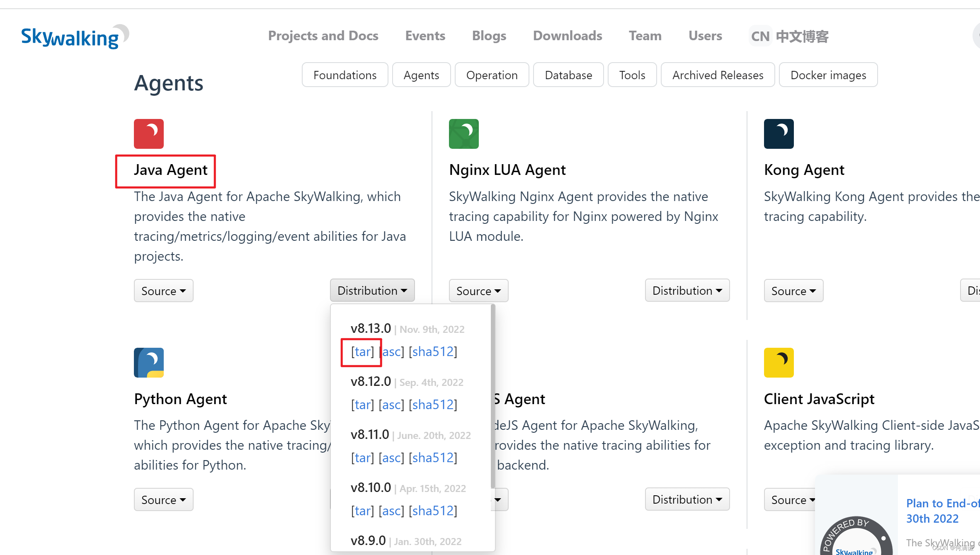Go to Projects and Docs
The height and width of the screenshot is (555, 980).
[323, 36]
